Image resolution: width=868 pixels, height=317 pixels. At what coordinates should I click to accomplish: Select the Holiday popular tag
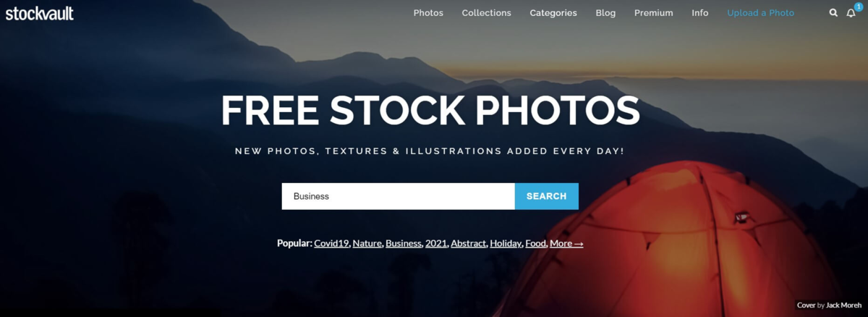tap(506, 244)
